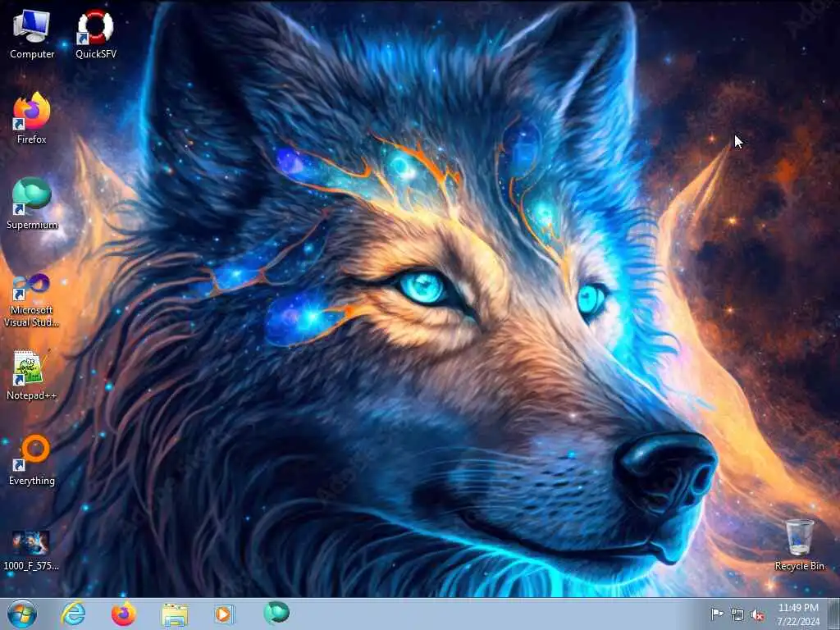The image size is (840, 630).
Task: Open the network status tray icon
Action: [x=737, y=615]
